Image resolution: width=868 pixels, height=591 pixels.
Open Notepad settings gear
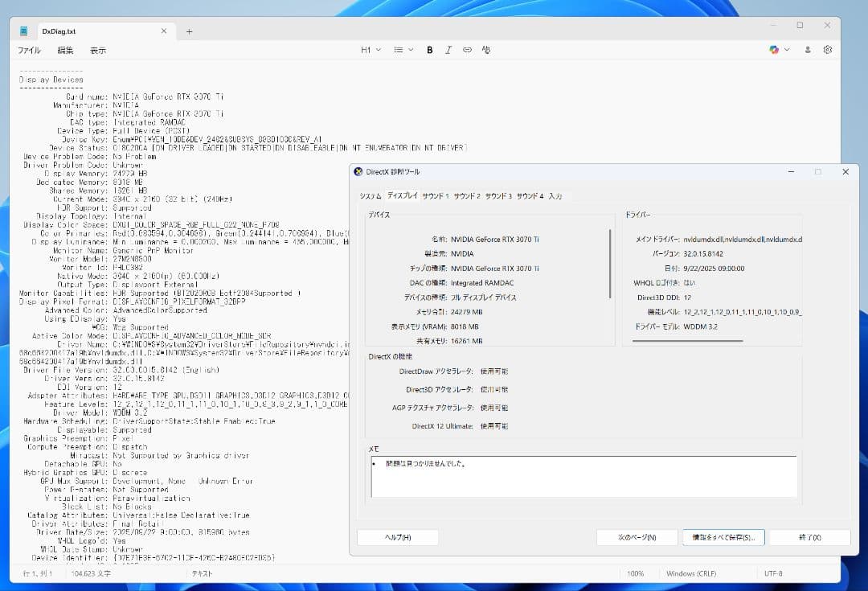click(x=828, y=50)
